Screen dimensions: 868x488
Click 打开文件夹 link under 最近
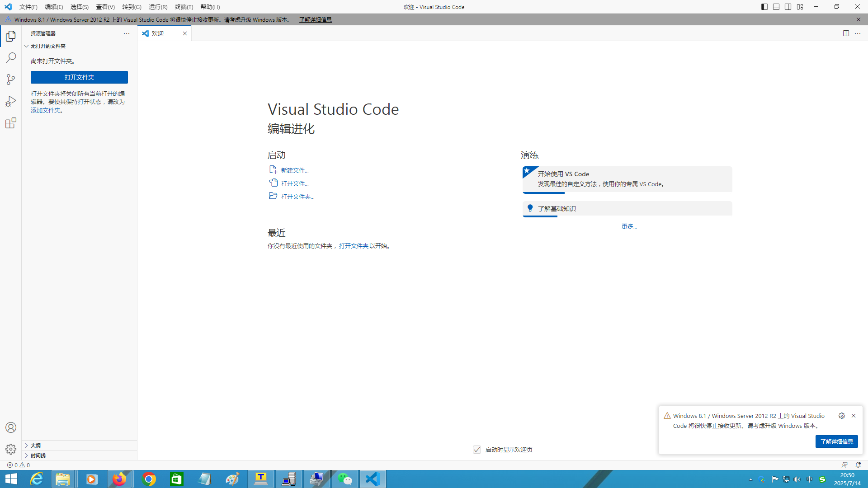[354, 246]
